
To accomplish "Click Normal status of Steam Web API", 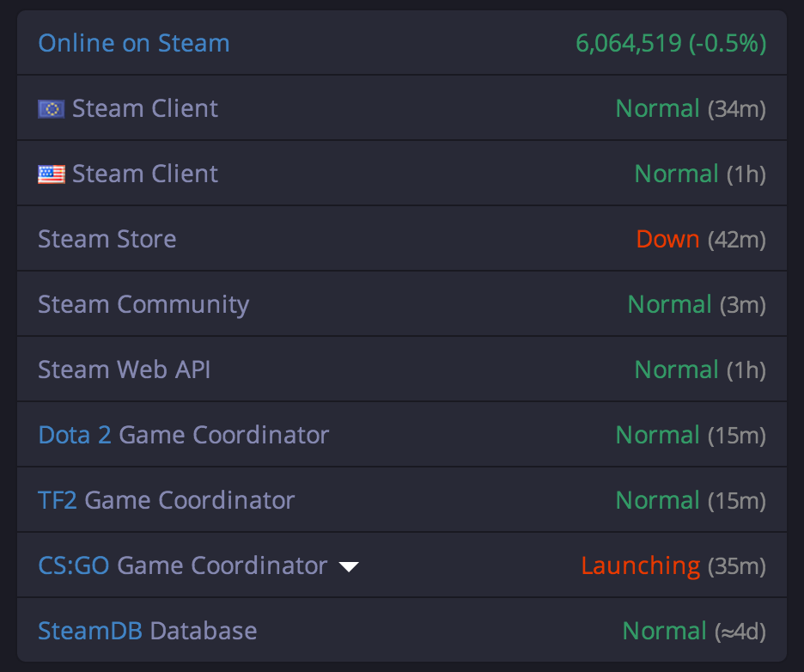I will pos(676,370).
